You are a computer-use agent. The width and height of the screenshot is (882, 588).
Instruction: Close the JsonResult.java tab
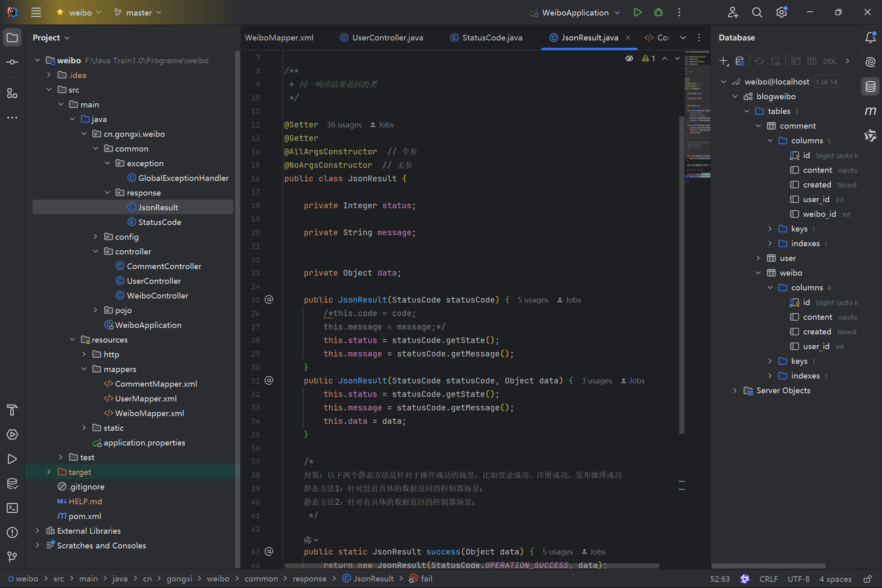(x=628, y=38)
